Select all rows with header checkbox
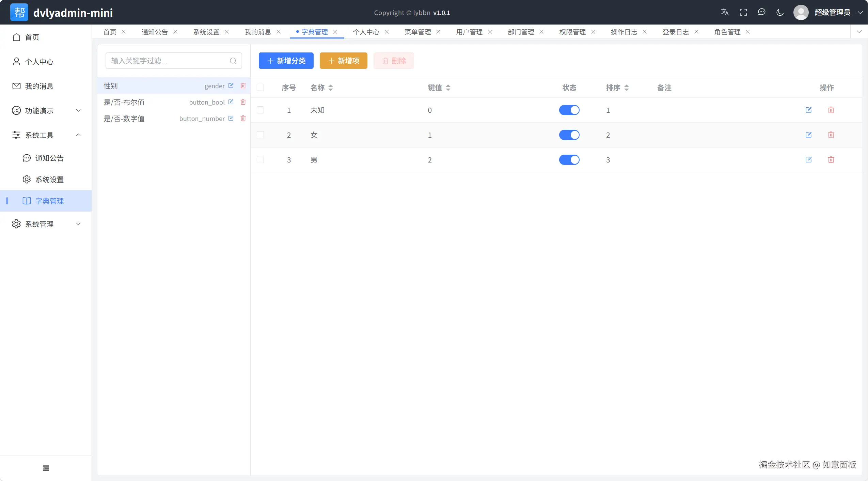 pyautogui.click(x=261, y=88)
